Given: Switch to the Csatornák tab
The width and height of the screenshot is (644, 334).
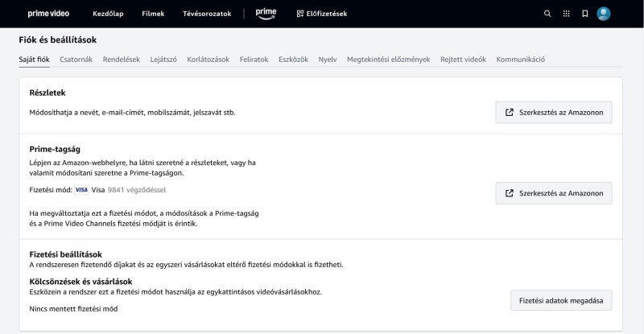Looking at the screenshot, I should 76,60.
